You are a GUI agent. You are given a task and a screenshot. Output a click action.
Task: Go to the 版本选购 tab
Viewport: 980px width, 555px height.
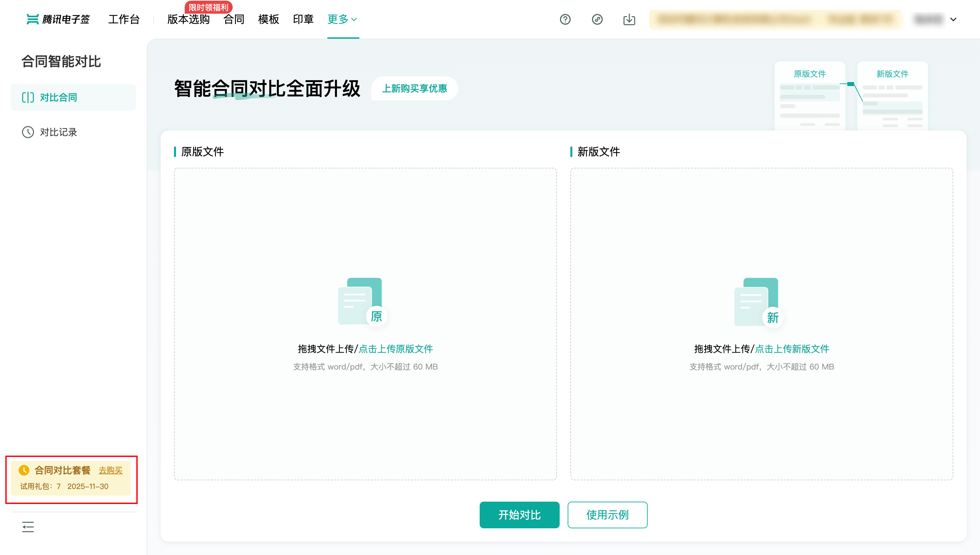[x=188, y=19]
